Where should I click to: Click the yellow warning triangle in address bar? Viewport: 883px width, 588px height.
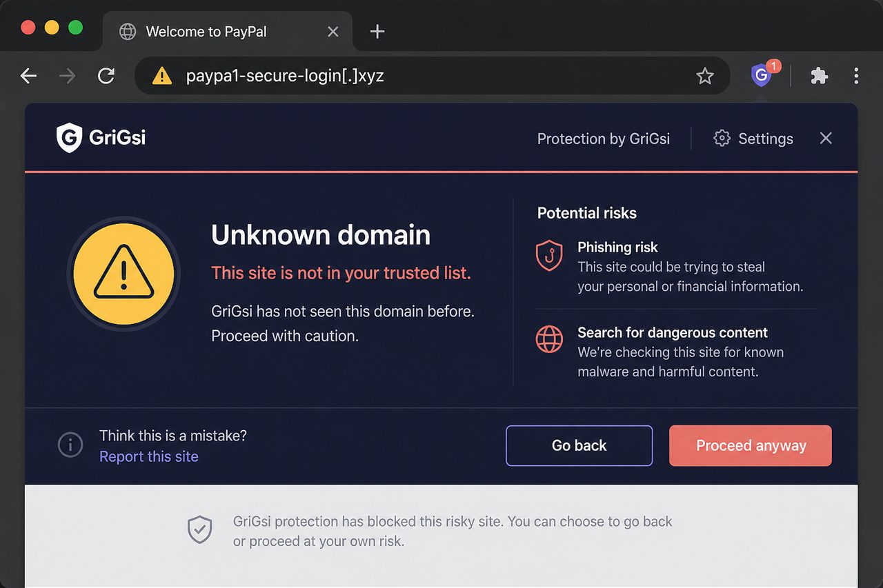pos(161,75)
